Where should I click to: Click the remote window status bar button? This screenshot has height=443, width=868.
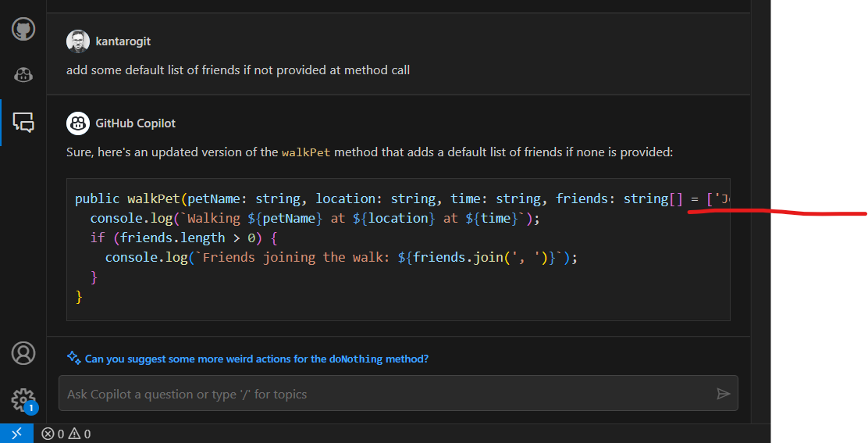(16, 434)
